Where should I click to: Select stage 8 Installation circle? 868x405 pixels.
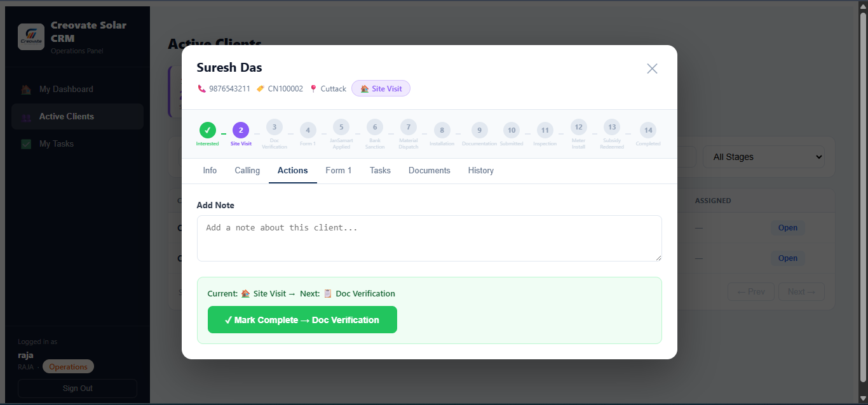(x=442, y=130)
